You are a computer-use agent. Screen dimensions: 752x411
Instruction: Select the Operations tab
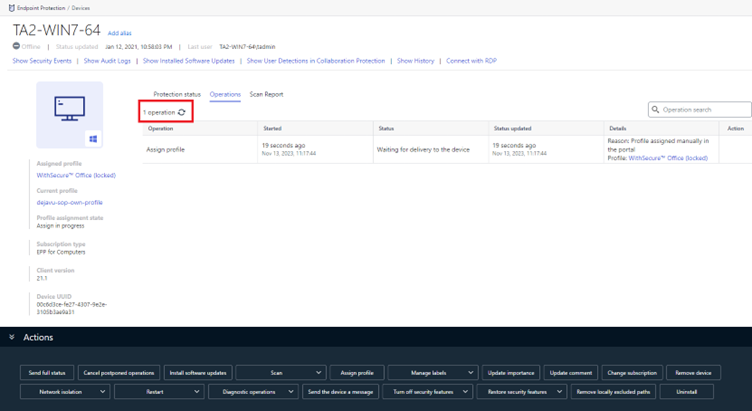point(225,94)
